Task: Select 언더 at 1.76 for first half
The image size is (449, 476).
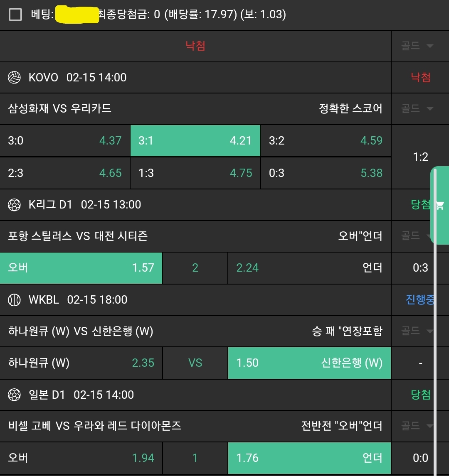Action: point(309,458)
